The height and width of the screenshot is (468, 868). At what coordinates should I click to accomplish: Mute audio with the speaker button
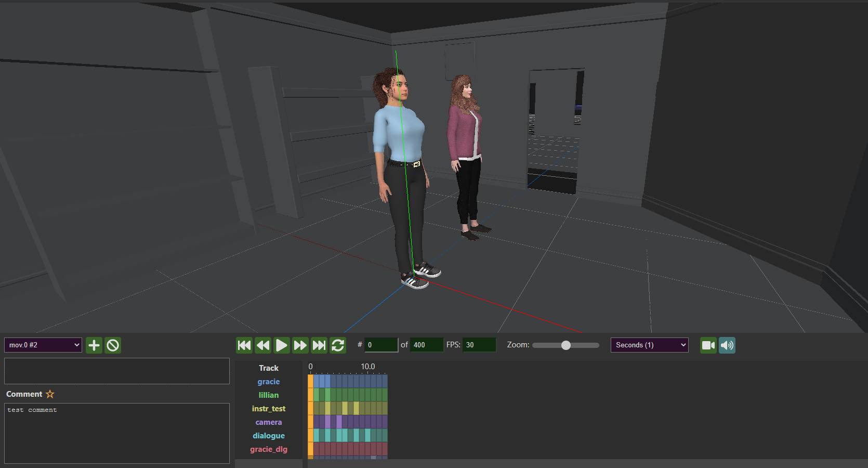pyautogui.click(x=727, y=345)
